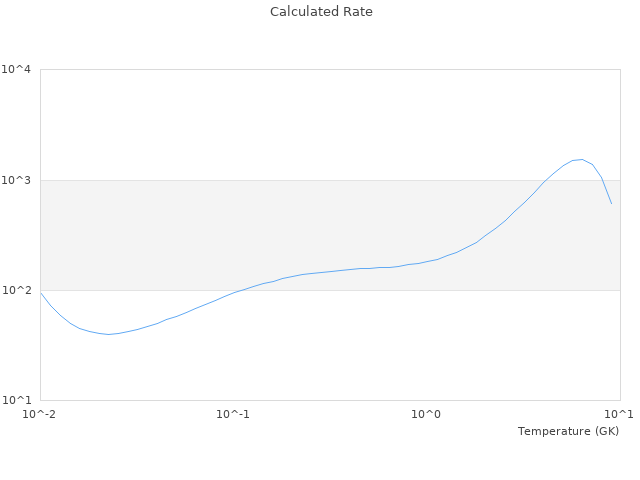
Task: Select the 10^3 label on the vertical axis
Action: (17, 180)
